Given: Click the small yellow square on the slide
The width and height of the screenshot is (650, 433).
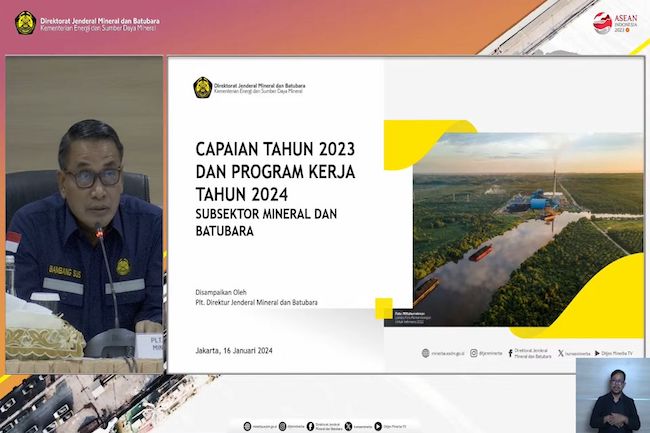Looking at the screenshot, I should pos(383,308).
